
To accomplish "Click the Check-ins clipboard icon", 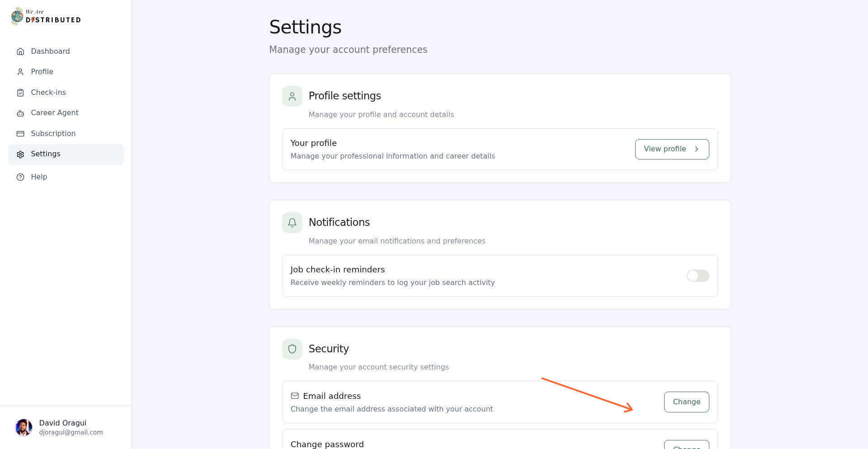I will pyautogui.click(x=20, y=92).
